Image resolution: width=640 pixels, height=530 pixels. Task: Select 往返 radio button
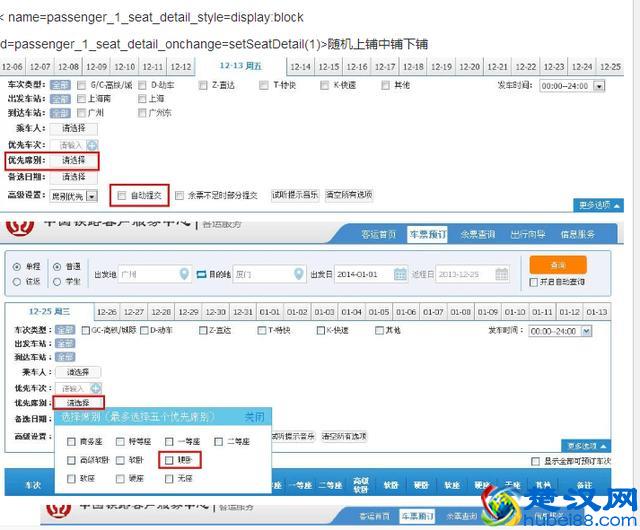(17, 281)
